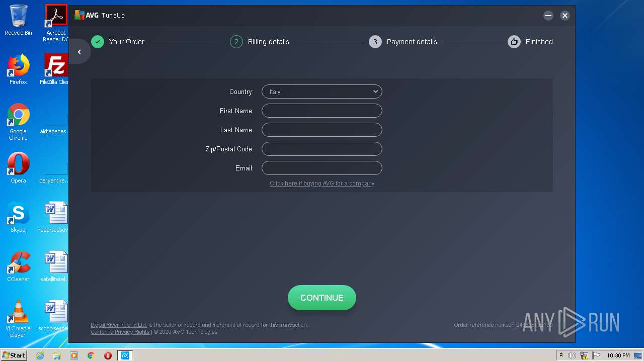Go back using the left chevron arrow
644x362 pixels.
click(79, 52)
